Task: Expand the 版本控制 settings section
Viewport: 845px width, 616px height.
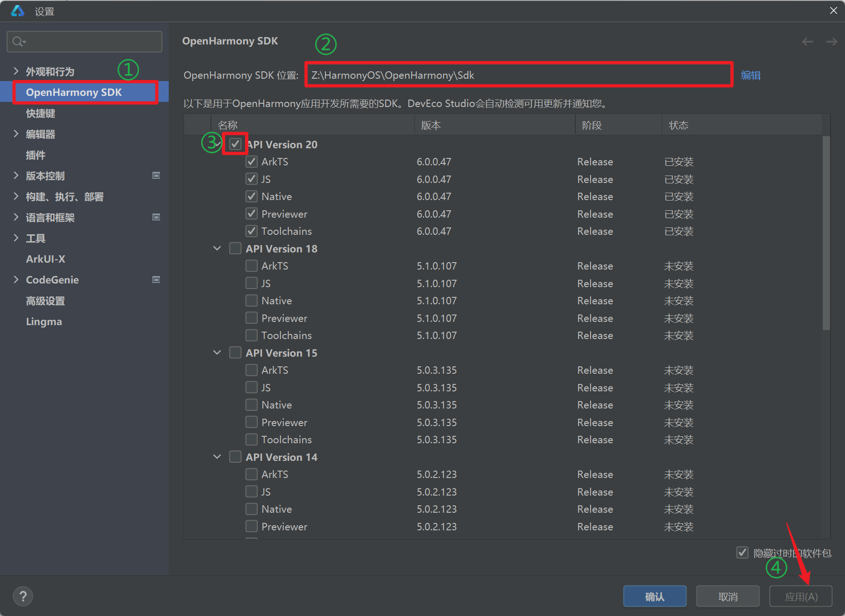Action: (16, 176)
